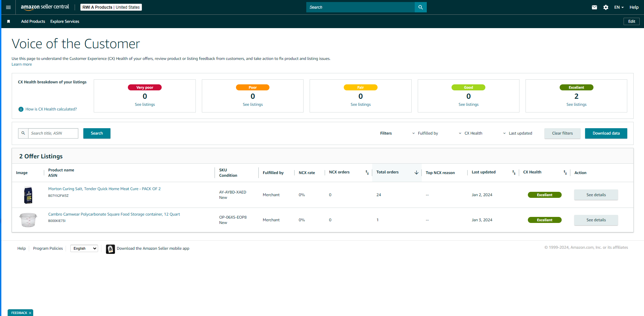Screen dimensions: 644x316
Task: Open Add Products menu item
Action: click(33, 21)
